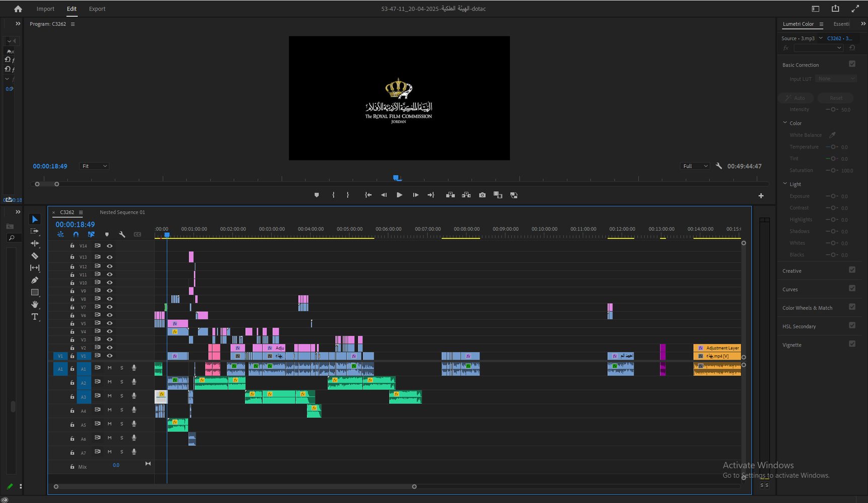Open the Import tab
The image size is (868, 503).
(45, 9)
